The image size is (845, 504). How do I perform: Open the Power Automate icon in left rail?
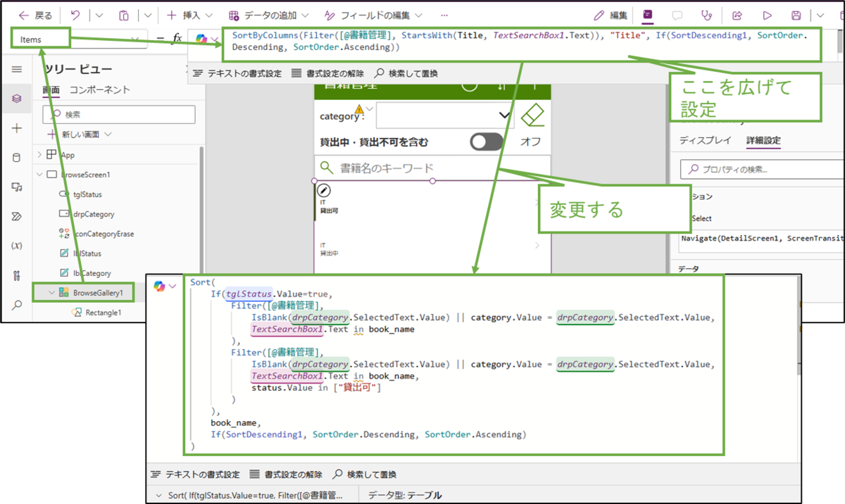pos(17,216)
